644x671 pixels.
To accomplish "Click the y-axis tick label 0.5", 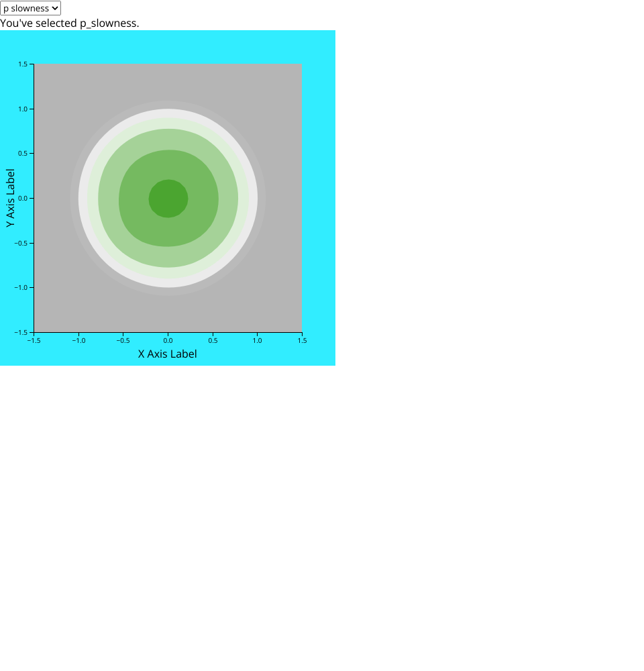I will (22, 154).
